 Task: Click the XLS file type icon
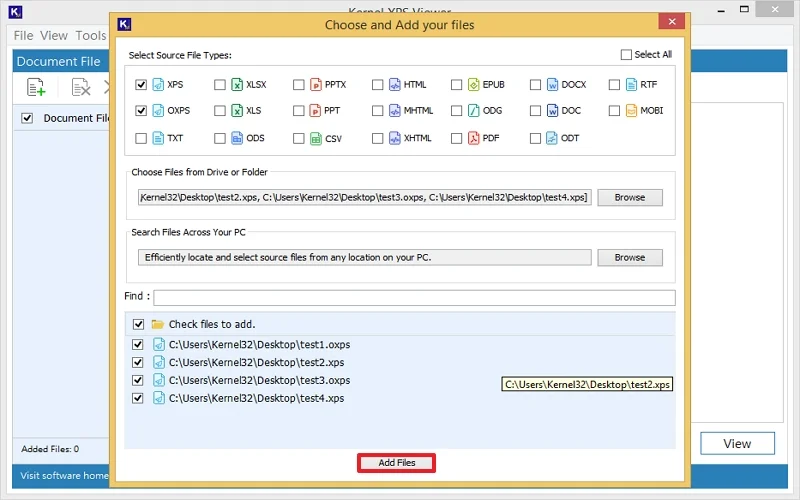click(237, 110)
